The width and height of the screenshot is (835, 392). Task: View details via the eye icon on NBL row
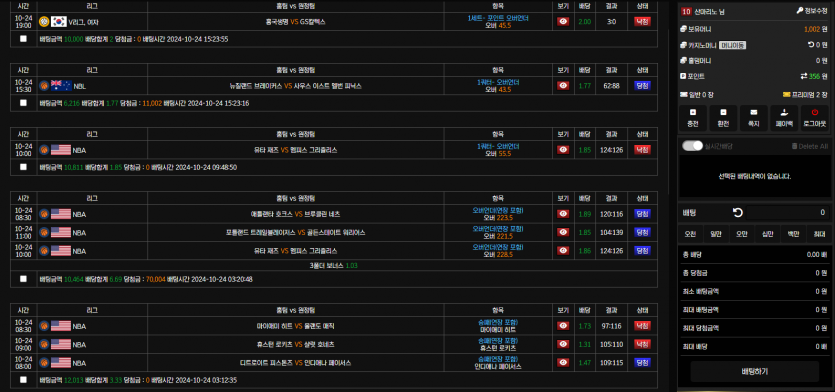pyautogui.click(x=563, y=86)
